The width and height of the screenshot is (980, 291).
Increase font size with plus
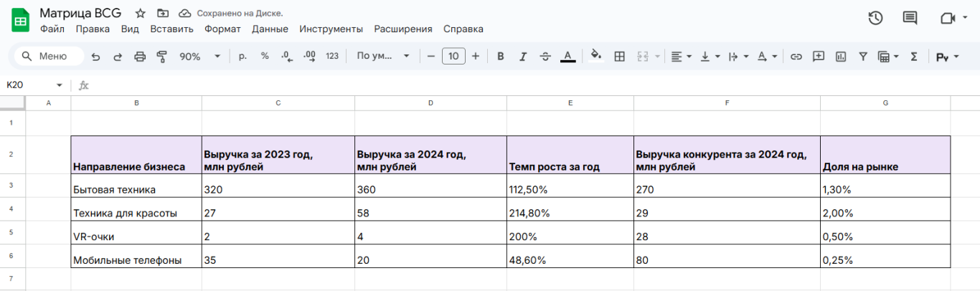click(476, 56)
